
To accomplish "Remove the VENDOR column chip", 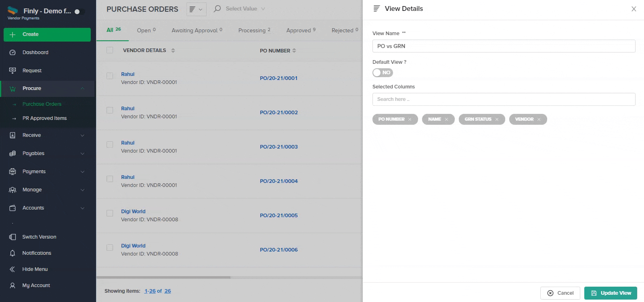I will coord(539,120).
